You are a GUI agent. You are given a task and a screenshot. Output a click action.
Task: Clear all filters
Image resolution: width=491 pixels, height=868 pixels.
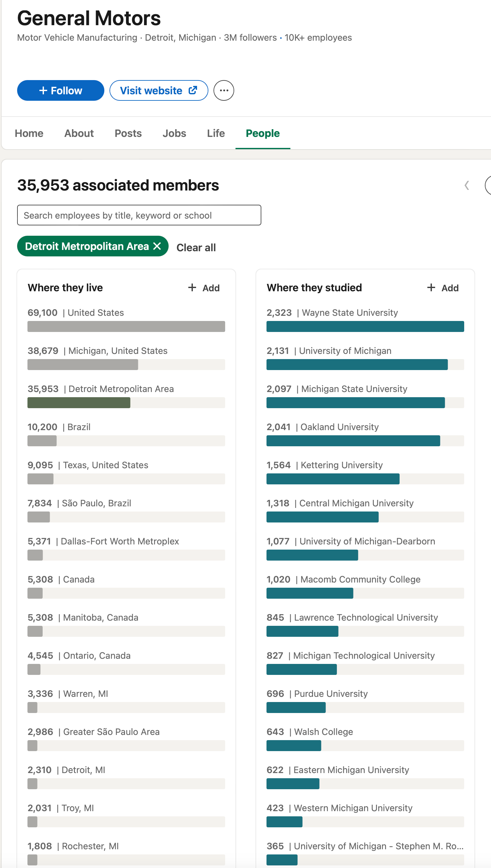pos(196,247)
